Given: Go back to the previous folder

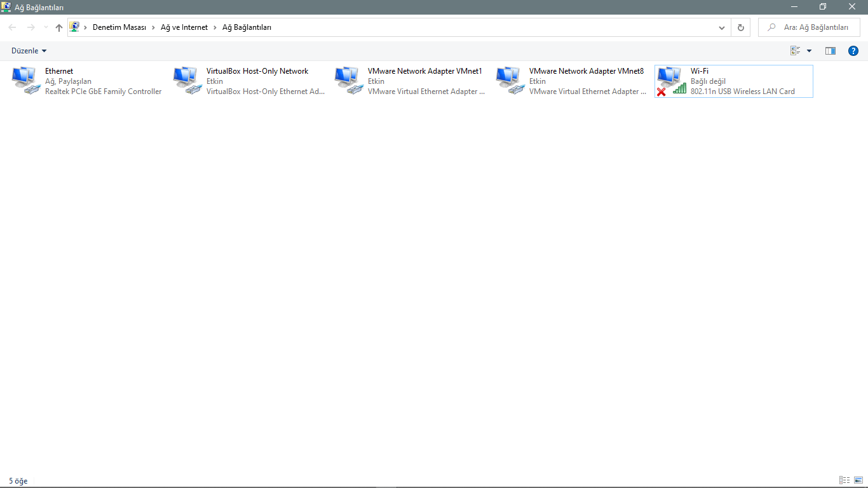Looking at the screenshot, I should point(12,27).
